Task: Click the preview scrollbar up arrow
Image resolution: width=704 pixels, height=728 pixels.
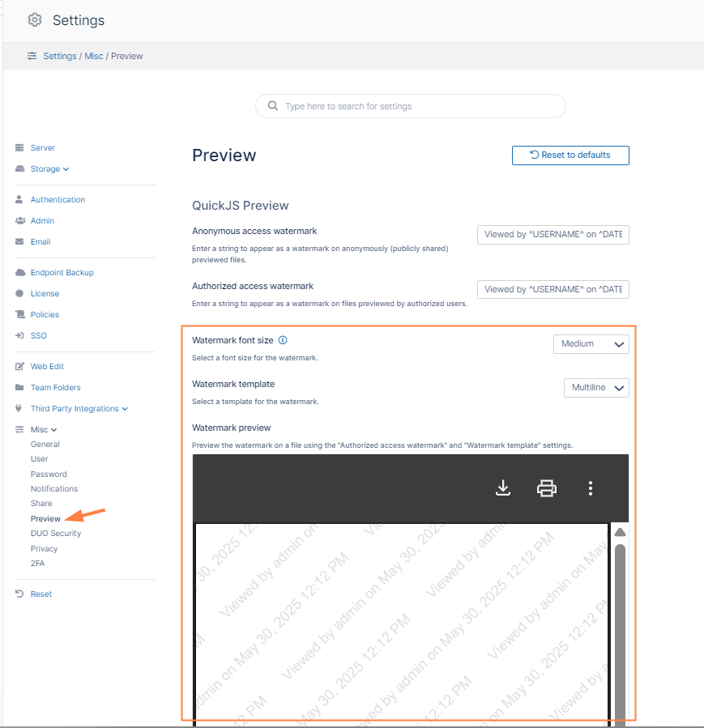Action: click(620, 532)
